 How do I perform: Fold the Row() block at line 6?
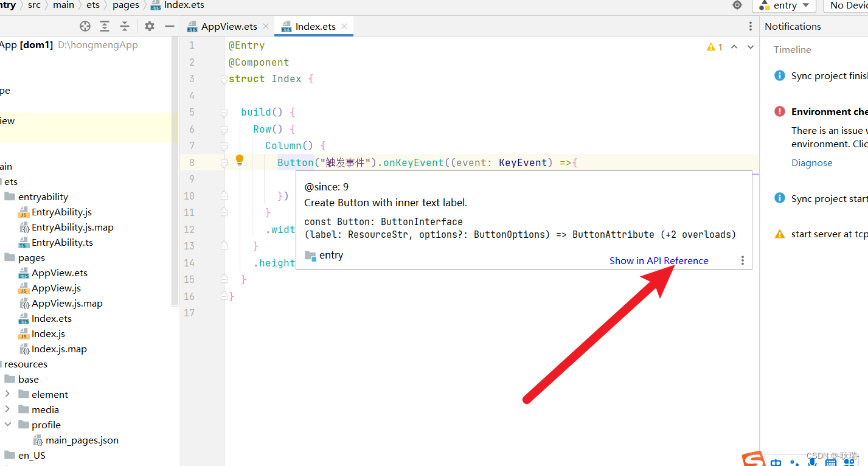click(224, 129)
